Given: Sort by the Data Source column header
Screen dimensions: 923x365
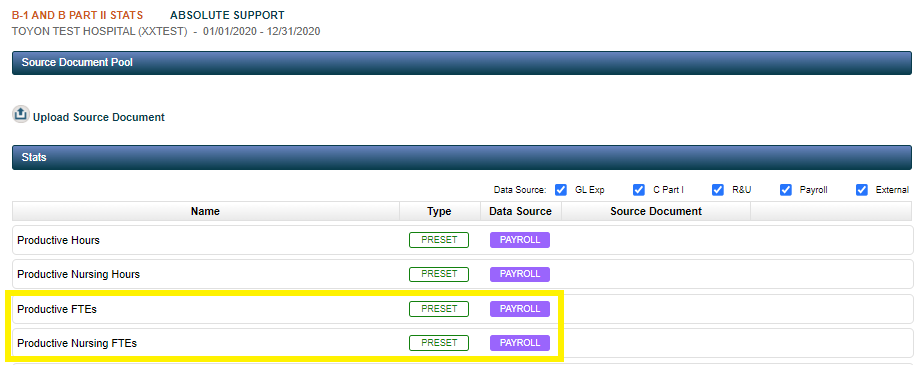Looking at the screenshot, I should click(520, 211).
